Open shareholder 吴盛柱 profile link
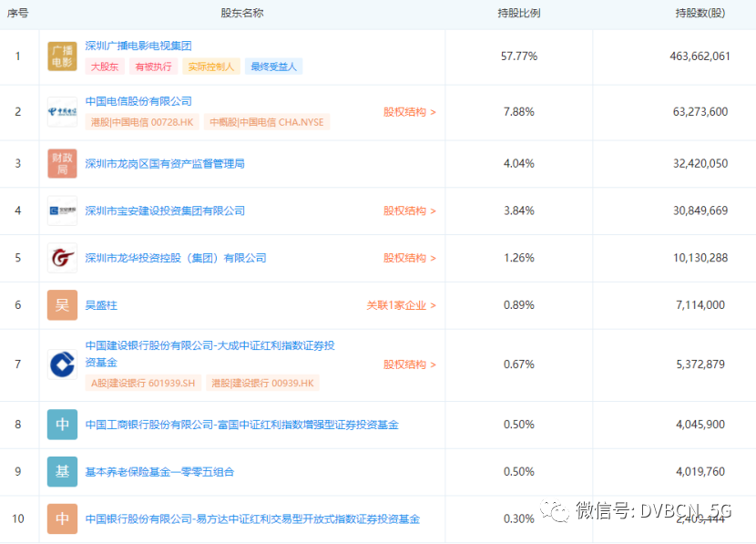Viewport: 756px width, 544px height. click(101, 305)
